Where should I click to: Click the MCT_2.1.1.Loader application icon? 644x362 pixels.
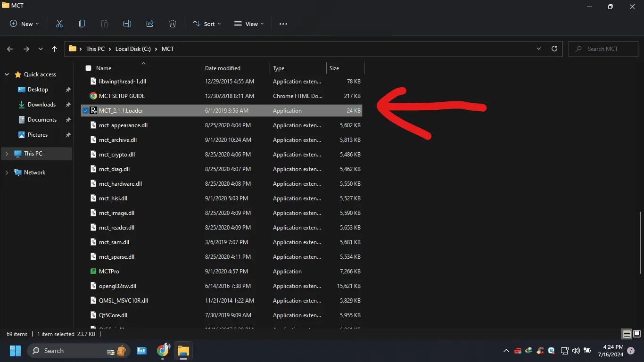click(x=93, y=110)
